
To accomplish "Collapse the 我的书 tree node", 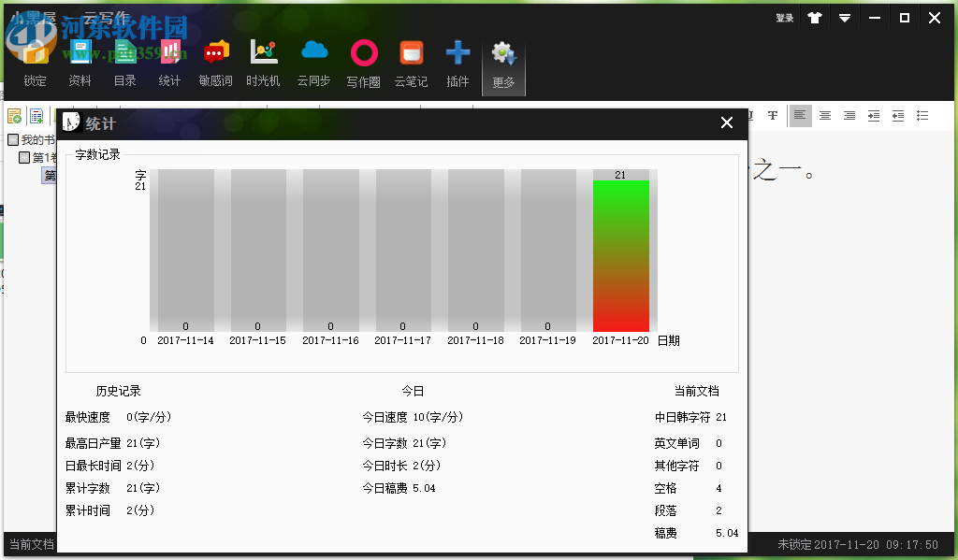I will pyautogui.click(x=12, y=140).
